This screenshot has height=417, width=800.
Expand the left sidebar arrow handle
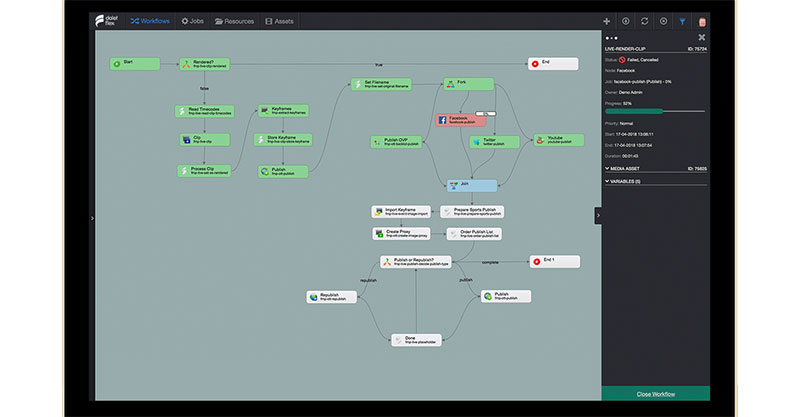click(92, 217)
